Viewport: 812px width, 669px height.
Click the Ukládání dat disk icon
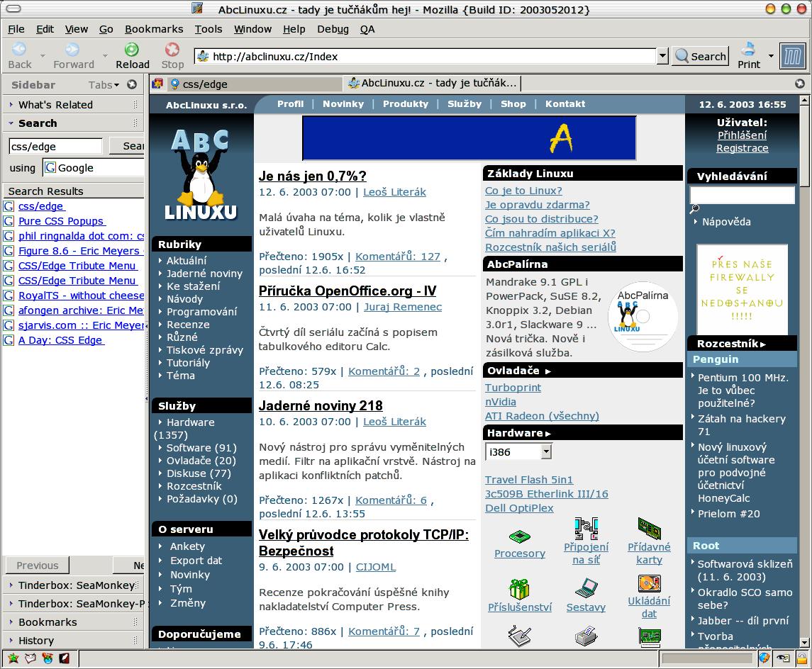[650, 583]
